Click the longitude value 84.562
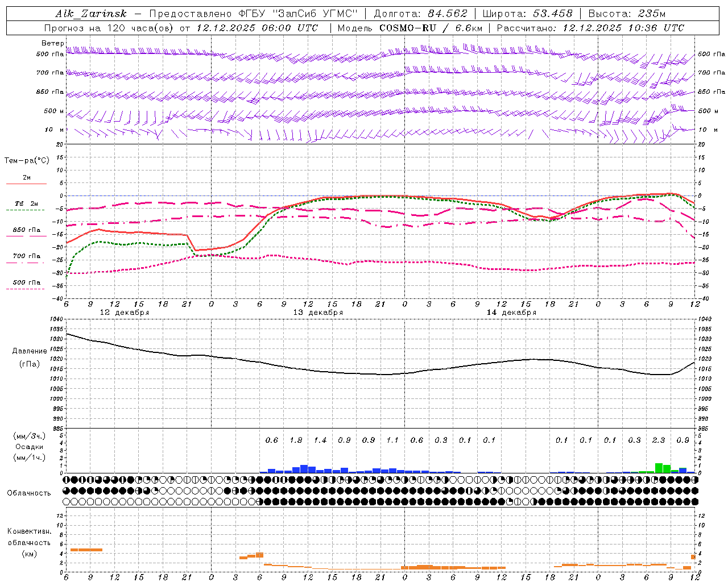The image size is (728, 582). 448,14
